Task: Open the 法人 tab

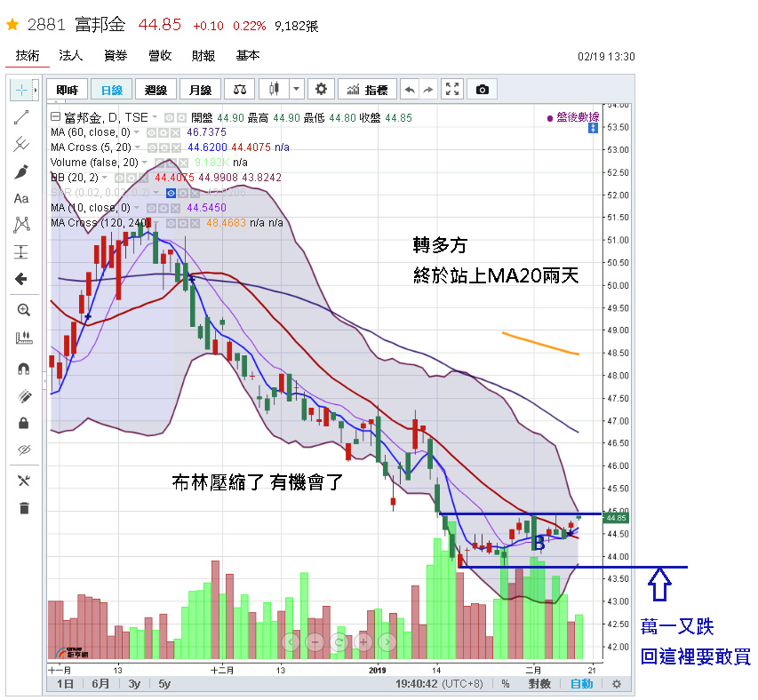Action: [70, 56]
